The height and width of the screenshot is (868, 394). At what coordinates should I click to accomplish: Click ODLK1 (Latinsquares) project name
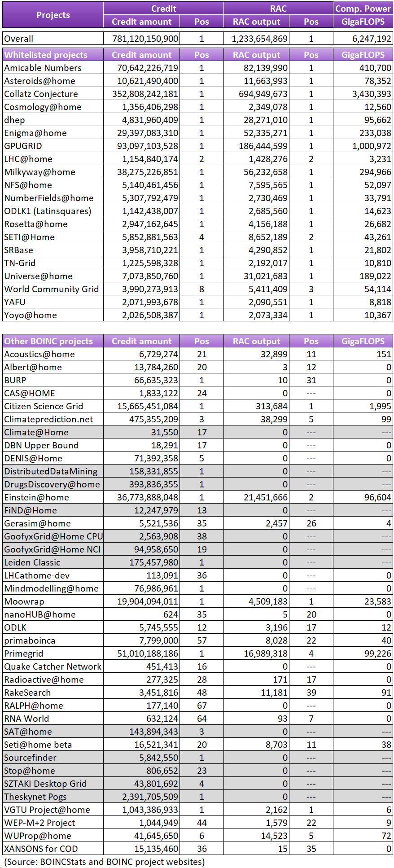click(x=48, y=211)
